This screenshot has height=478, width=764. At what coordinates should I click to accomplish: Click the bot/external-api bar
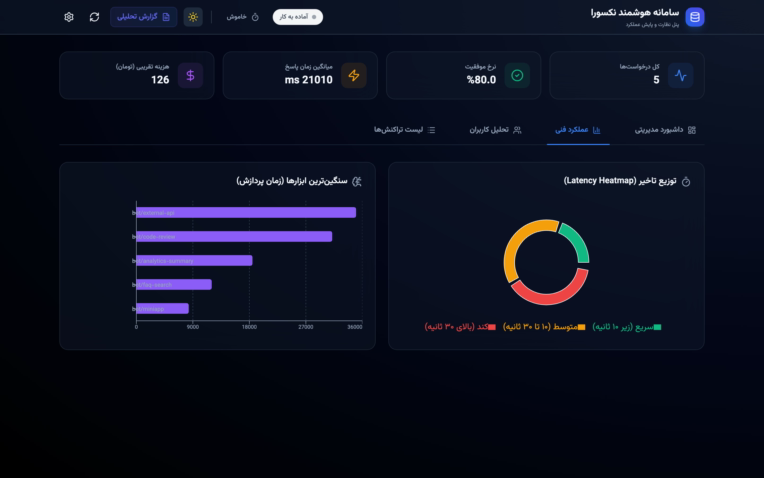point(246,212)
